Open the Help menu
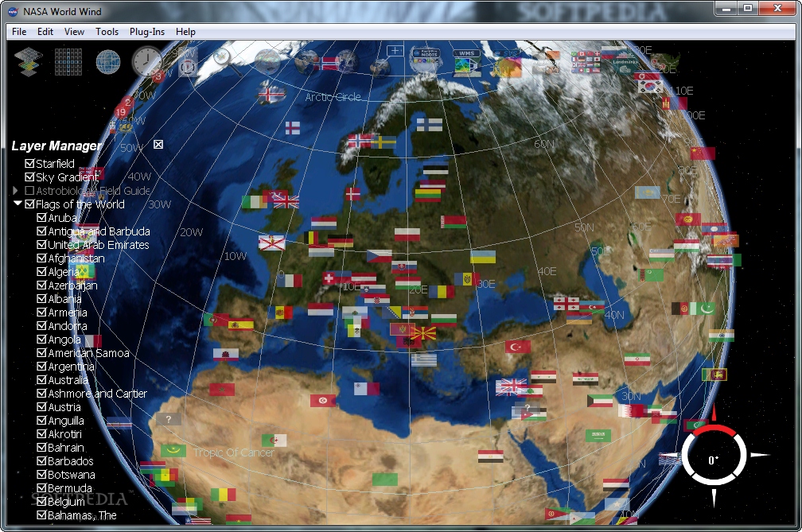Screen dimensions: 802x532 [x=185, y=32]
